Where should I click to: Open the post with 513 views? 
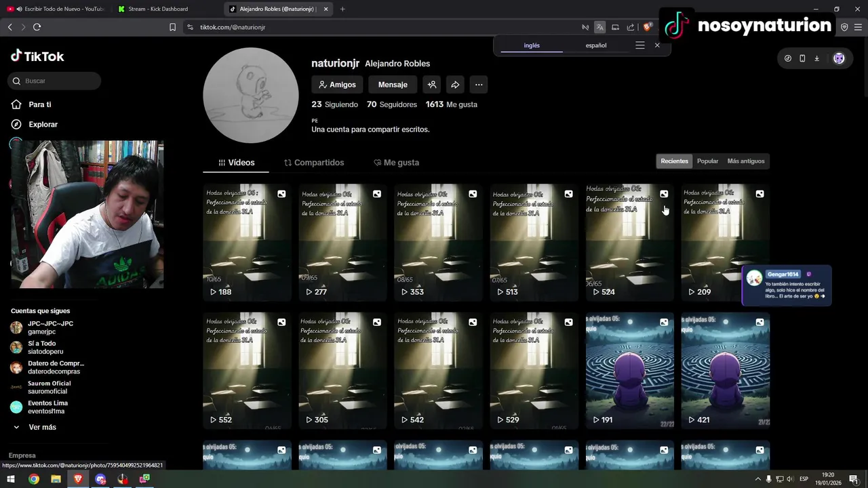click(x=534, y=243)
